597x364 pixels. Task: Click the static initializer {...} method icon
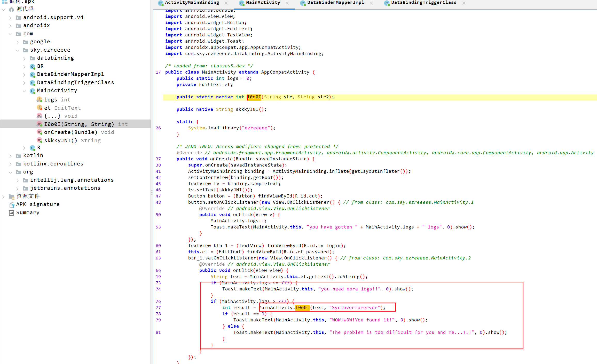(39, 116)
